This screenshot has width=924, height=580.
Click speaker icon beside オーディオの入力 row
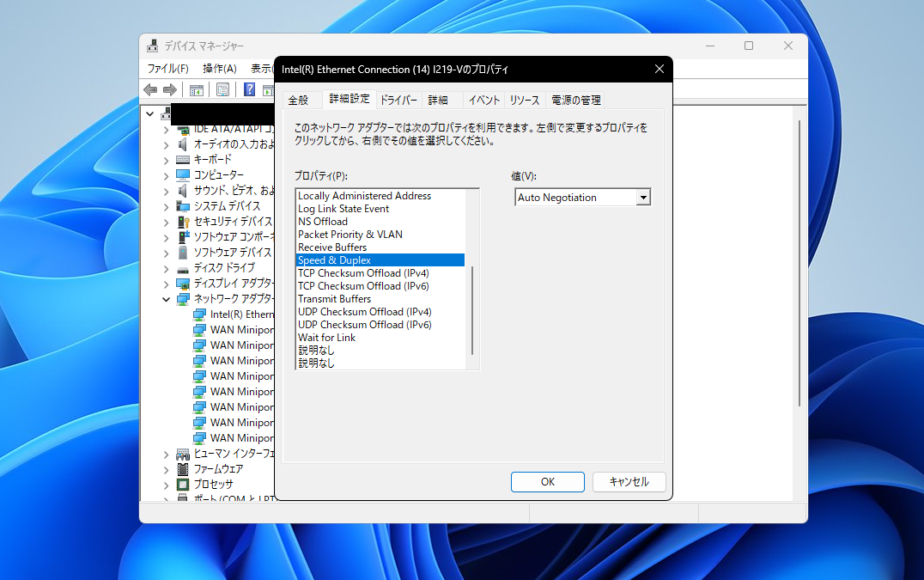[183, 144]
